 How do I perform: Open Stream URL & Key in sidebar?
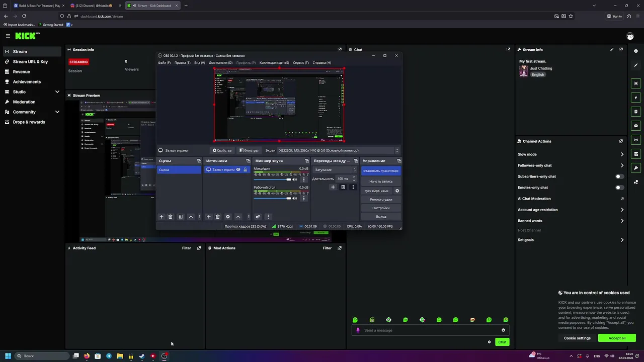(30, 62)
